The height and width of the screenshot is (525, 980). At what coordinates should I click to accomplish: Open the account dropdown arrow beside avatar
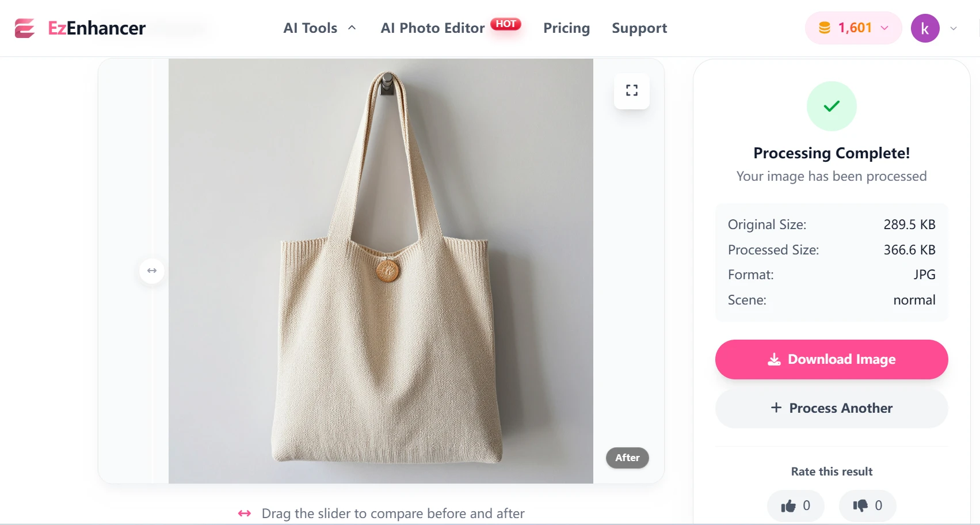pos(954,28)
